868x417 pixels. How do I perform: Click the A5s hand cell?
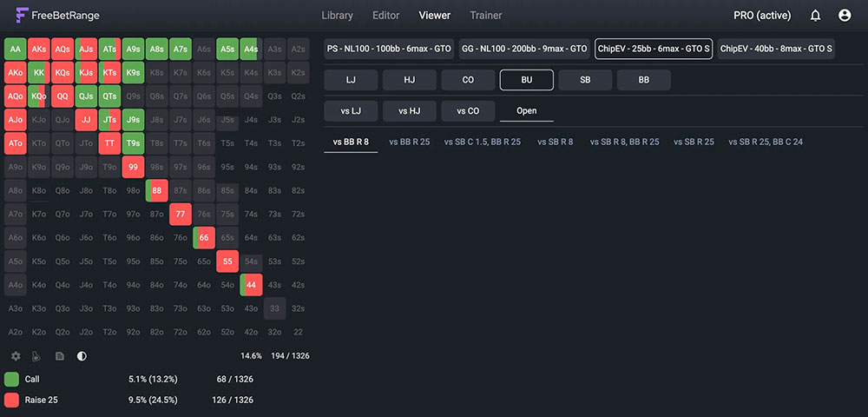click(x=227, y=49)
